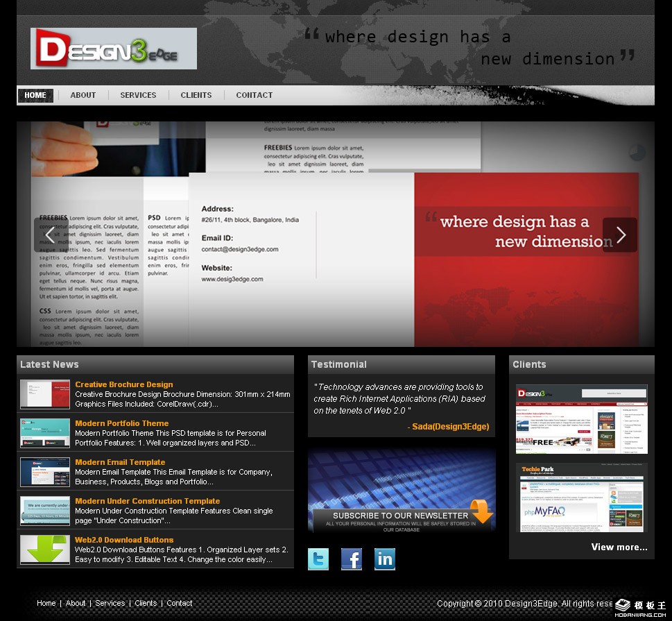
Task: Click the footer Home link
Action: click(x=46, y=603)
